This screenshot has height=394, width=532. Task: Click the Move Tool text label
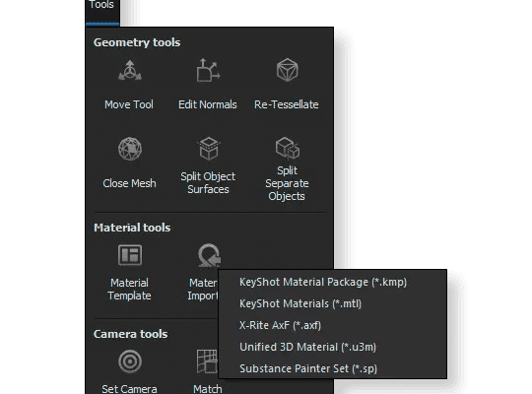coord(129,104)
